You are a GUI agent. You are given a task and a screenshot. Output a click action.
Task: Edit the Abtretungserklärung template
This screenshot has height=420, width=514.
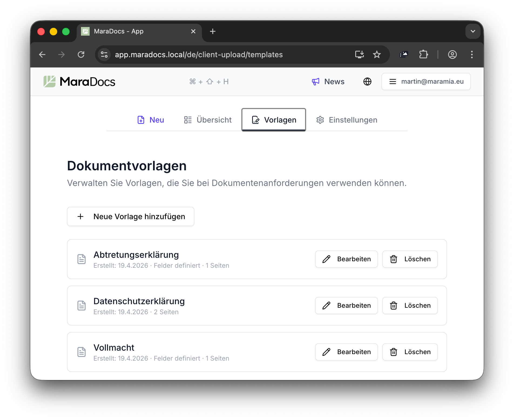pyautogui.click(x=346, y=259)
